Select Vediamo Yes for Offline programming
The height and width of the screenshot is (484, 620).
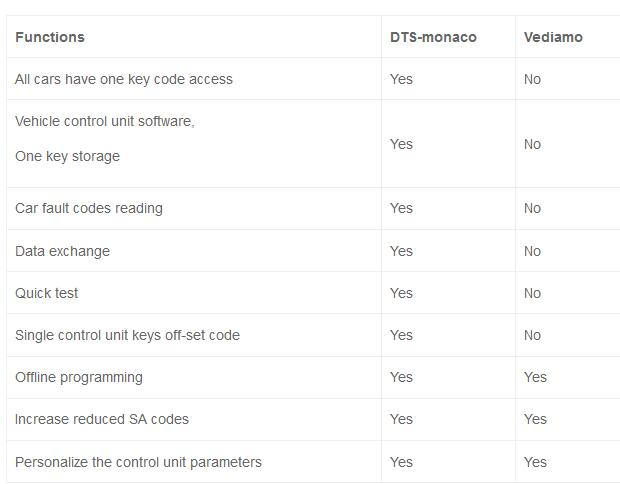[x=535, y=377]
